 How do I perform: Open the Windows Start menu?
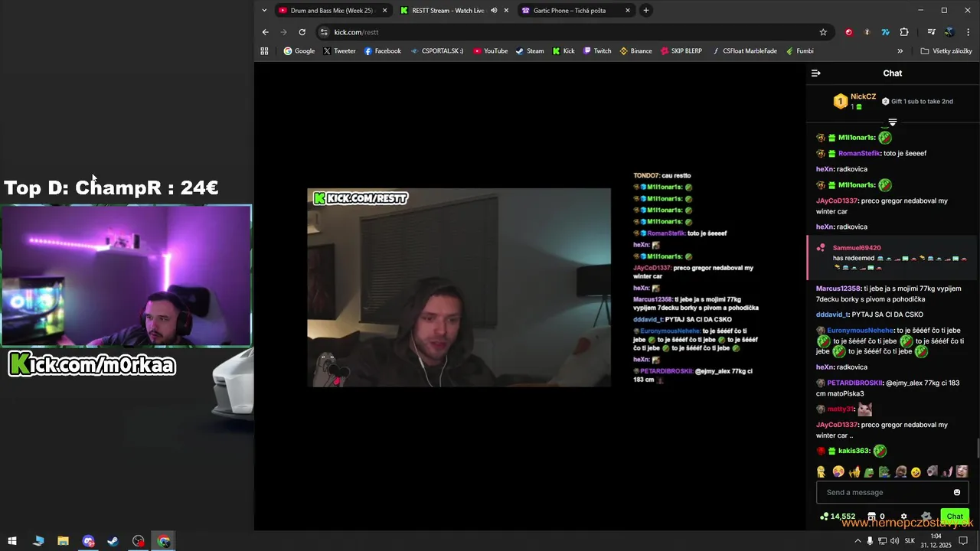pyautogui.click(x=12, y=541)
